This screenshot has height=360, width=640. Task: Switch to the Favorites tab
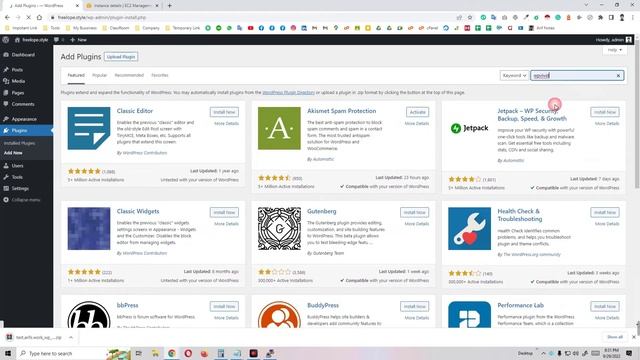point(160,76)
